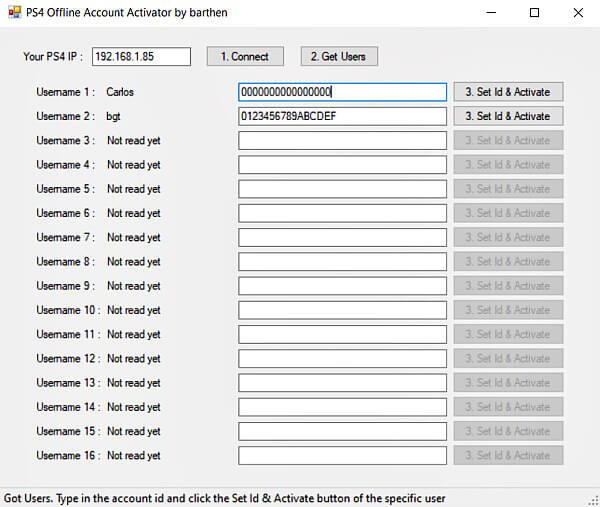
Task: Click Set Id & Activate for Username 9
Action: coord(508,286)
